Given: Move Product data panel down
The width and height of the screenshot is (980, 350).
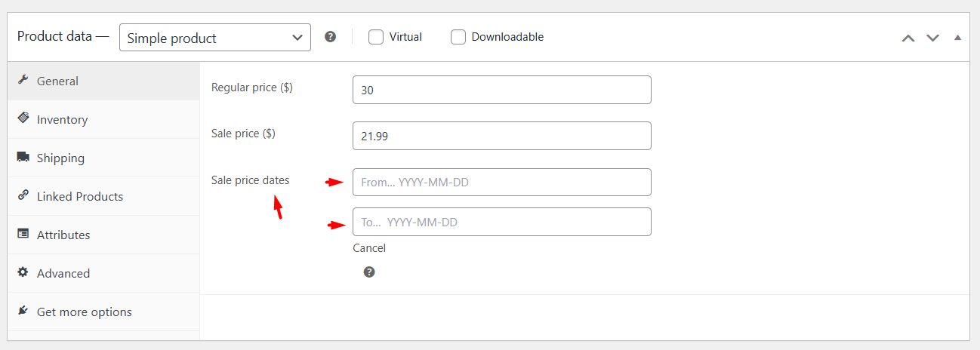Looking at the screenshot, I should (933, 38).
